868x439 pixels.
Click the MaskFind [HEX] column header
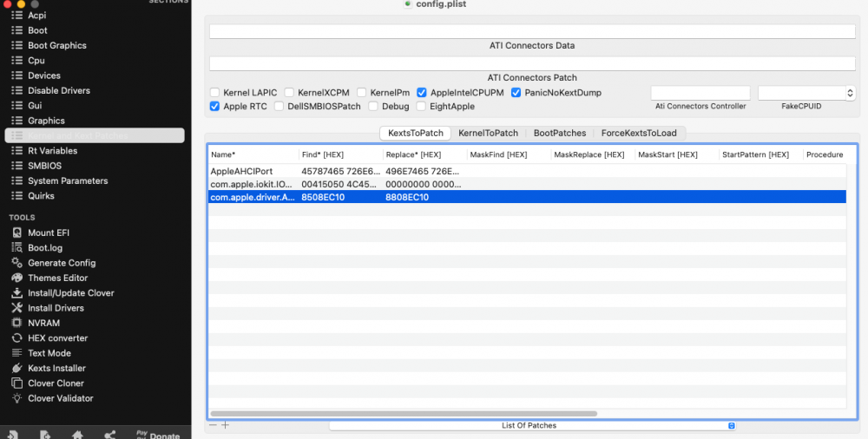pos(509,154)
